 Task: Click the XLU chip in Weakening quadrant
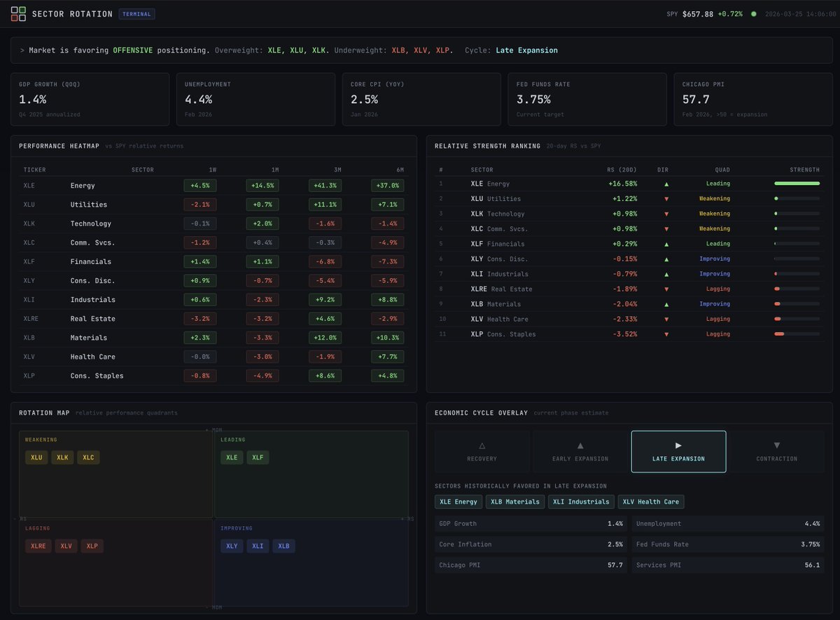[x=36, y=457]
